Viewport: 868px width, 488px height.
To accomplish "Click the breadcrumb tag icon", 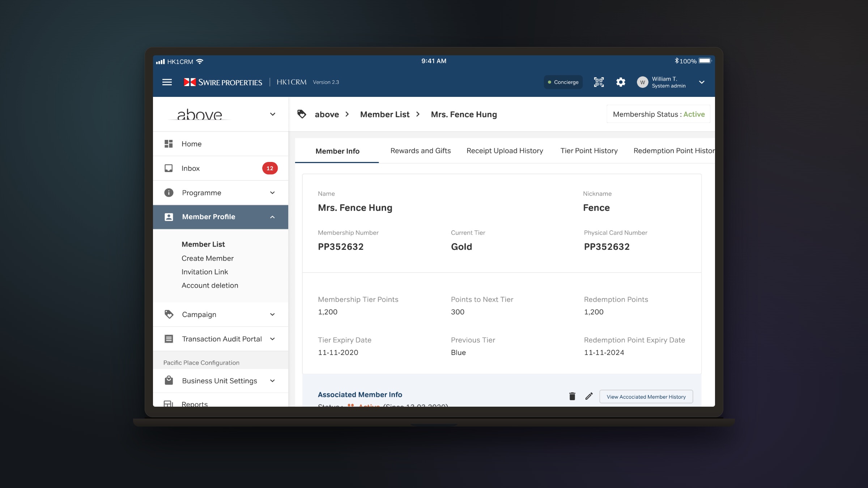I will (x=302, y=114).
